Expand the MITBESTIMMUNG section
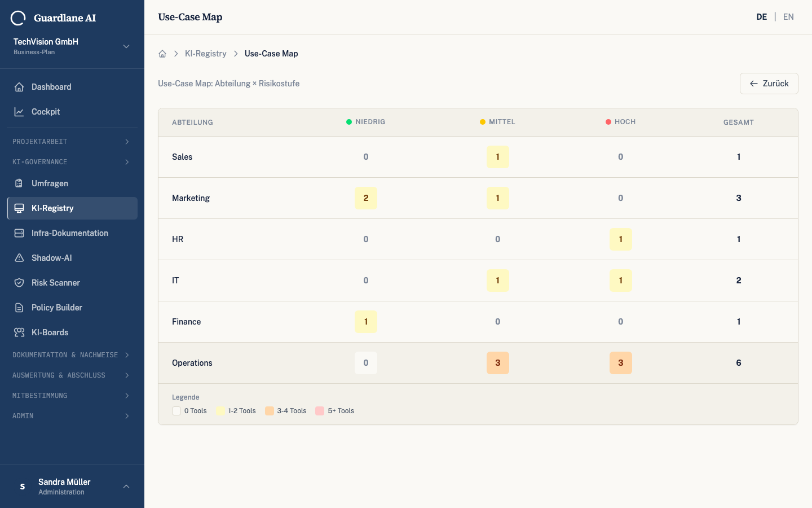 coord(72,396)
